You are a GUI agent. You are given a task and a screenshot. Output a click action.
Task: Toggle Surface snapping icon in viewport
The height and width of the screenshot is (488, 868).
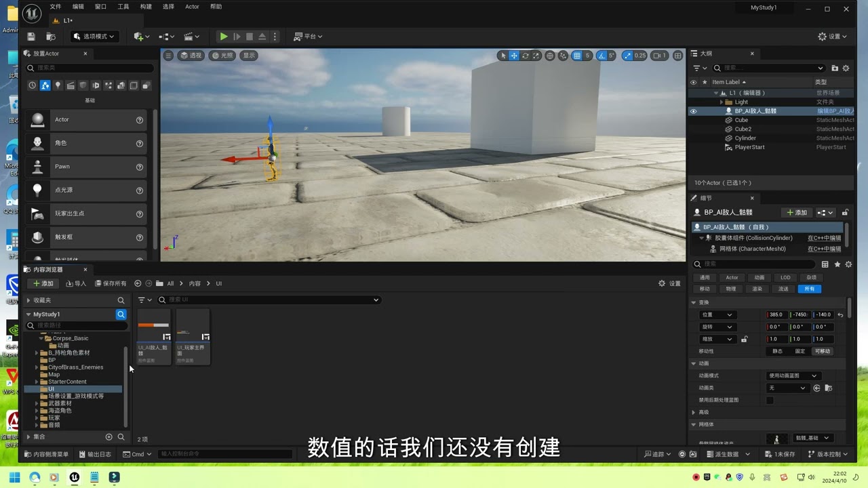[563, 56]
